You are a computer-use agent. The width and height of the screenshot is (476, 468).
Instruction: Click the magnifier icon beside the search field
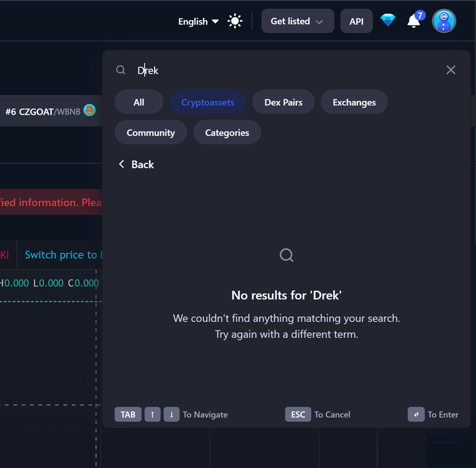(x=121, y=70)
